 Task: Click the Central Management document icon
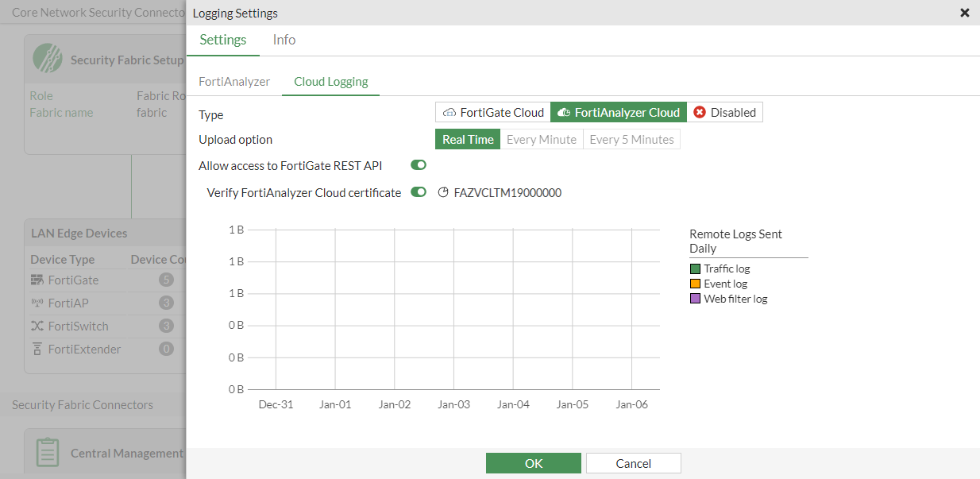click(x=48, y=451)
